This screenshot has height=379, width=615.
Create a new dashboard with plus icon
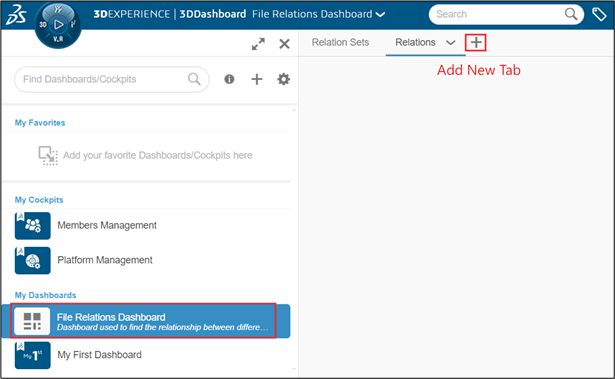pos(257,79)
